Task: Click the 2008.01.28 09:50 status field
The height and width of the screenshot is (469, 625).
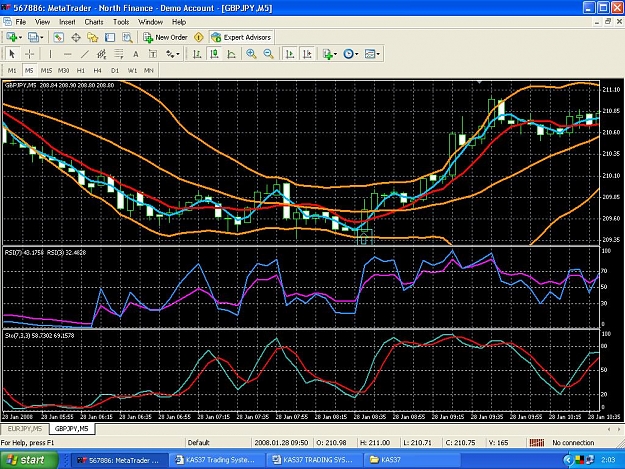Action: pos(281,443)
